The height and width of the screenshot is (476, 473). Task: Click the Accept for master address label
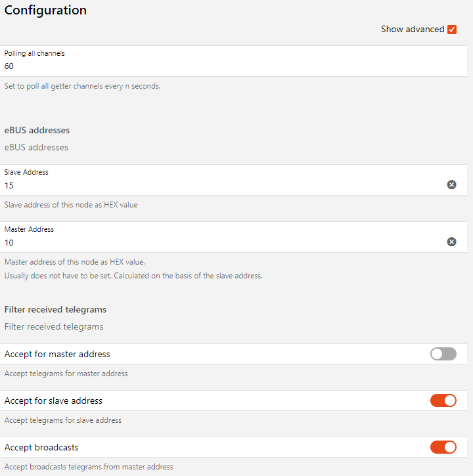pyautogui.click(x=57, y=354)
